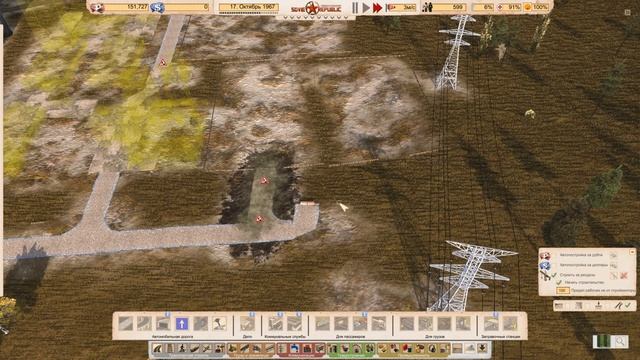The height and width of the screenshot is (360, 640).
Task: Click the date 17. Октябрь 1967
Action: [x=249, y=7]
